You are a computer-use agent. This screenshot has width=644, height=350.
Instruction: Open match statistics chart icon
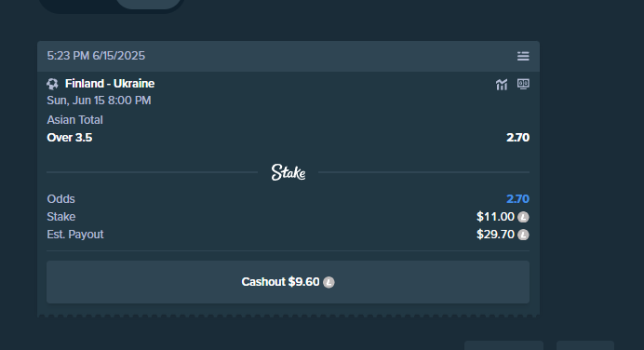[x=502, y=85]
